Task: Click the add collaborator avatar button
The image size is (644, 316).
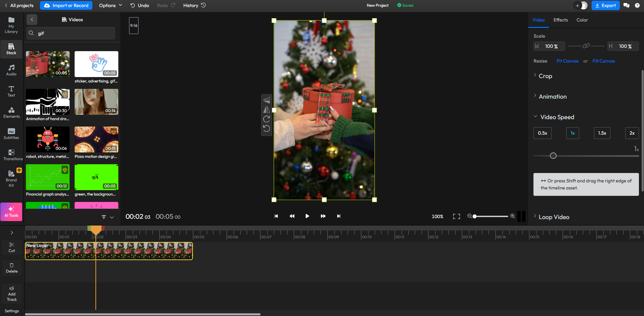Action: point(581,5)
